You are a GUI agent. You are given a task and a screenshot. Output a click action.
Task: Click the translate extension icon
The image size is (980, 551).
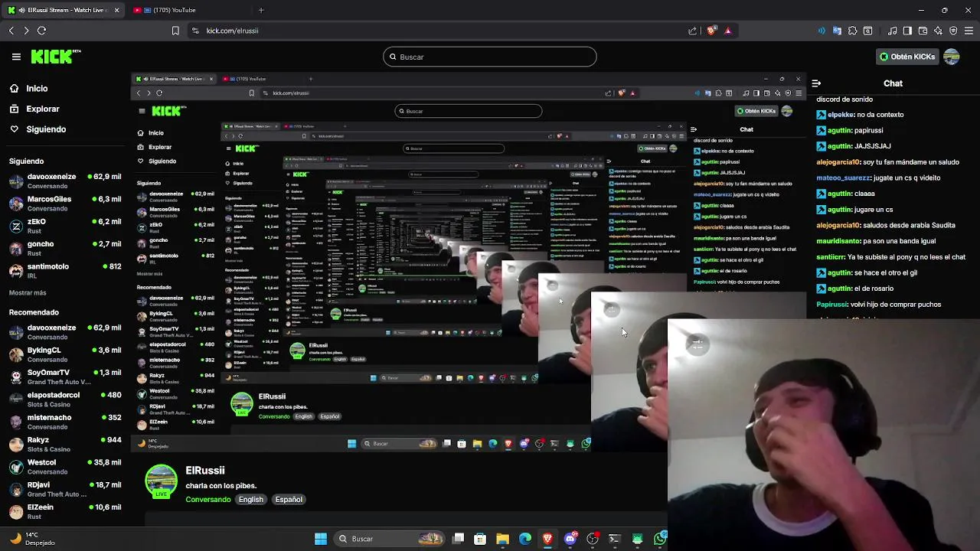point(837,31)
